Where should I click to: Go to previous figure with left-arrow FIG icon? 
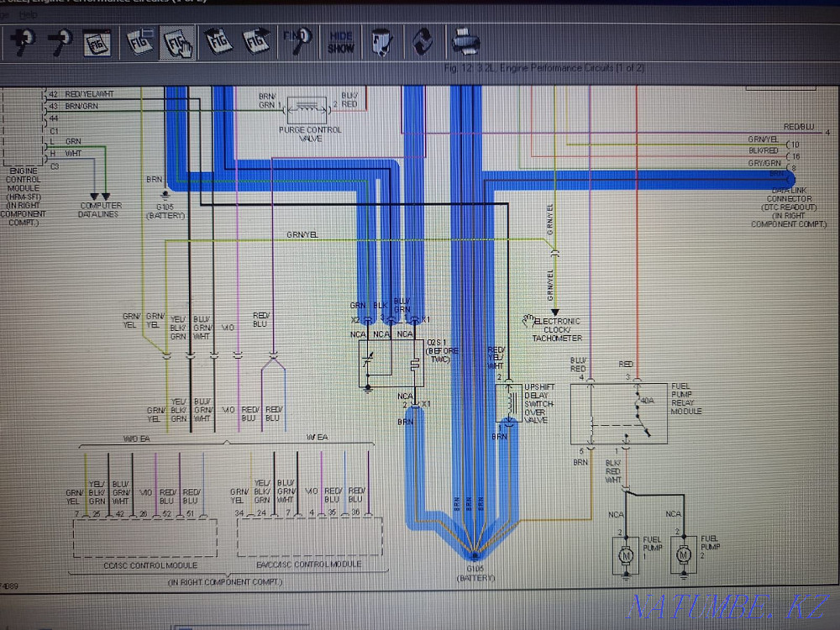(218, 40)
